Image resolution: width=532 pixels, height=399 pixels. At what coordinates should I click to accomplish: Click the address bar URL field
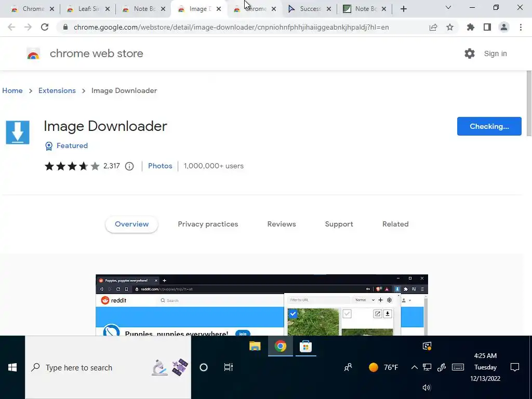231,27
